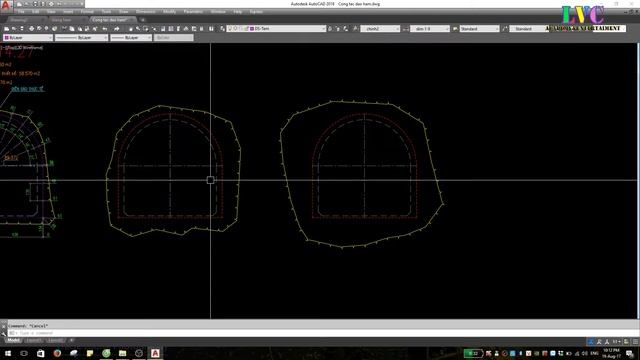
Task: Open the AutoCAD application menu button
Action: click(5, 5)
